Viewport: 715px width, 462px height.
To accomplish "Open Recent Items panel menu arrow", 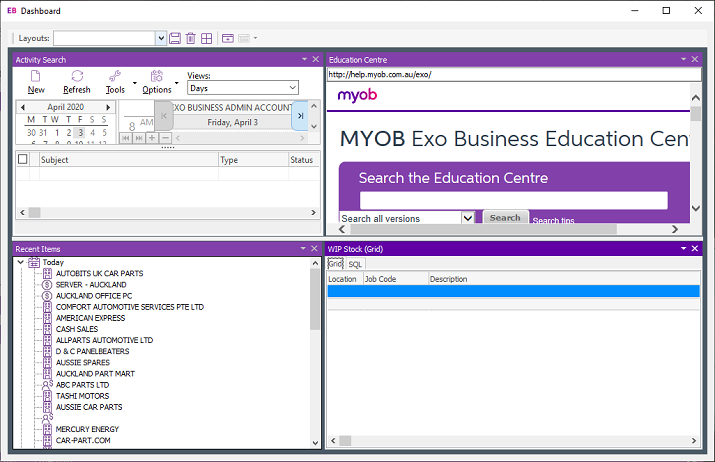I will click(x=303, y=249).
